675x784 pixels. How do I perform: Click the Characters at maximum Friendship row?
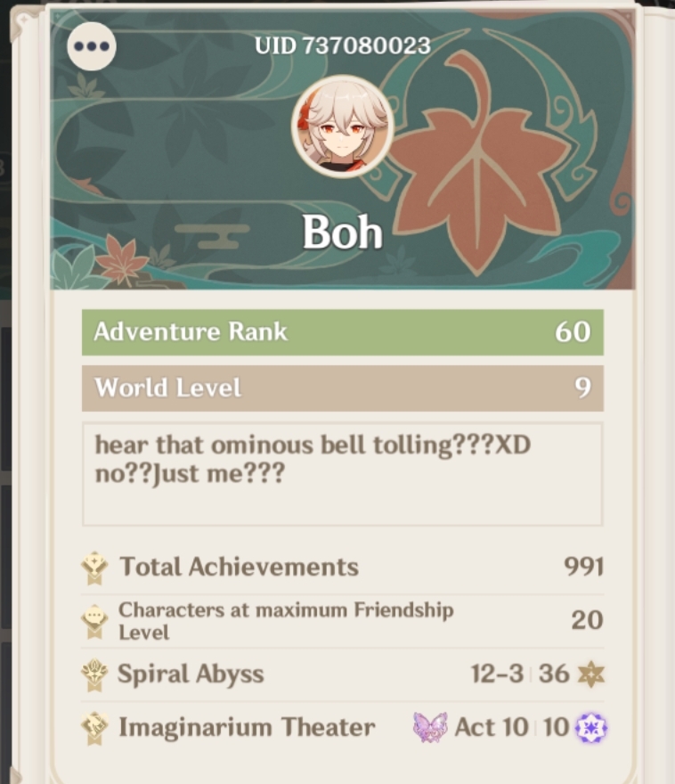(x=343, y=621)
